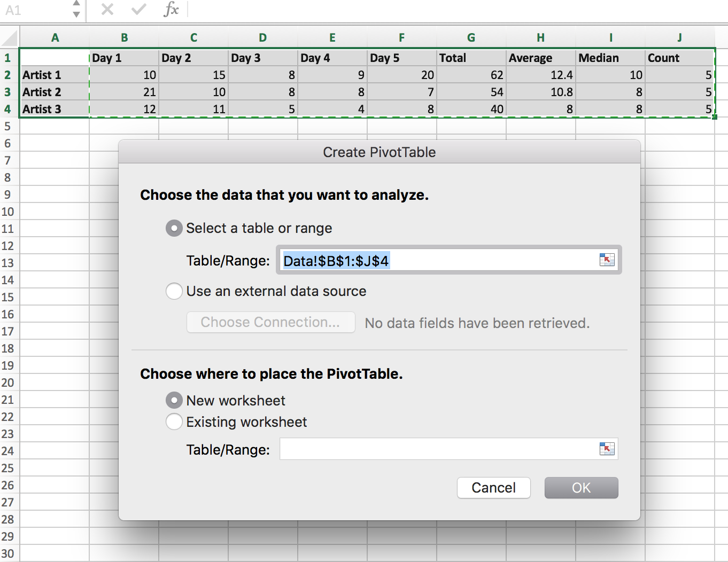Open the range selector for Existing worksheet placement

607,449
